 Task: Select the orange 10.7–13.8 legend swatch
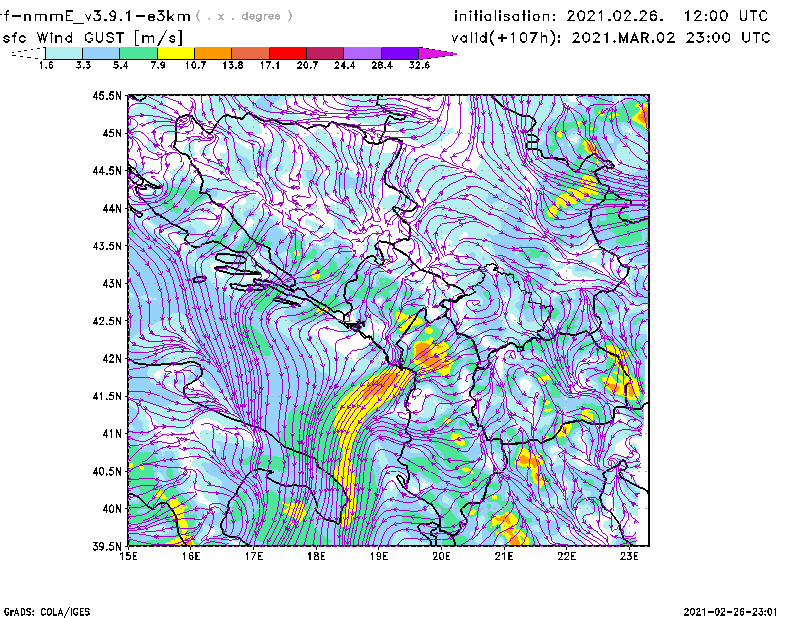(x=213, y=53)
